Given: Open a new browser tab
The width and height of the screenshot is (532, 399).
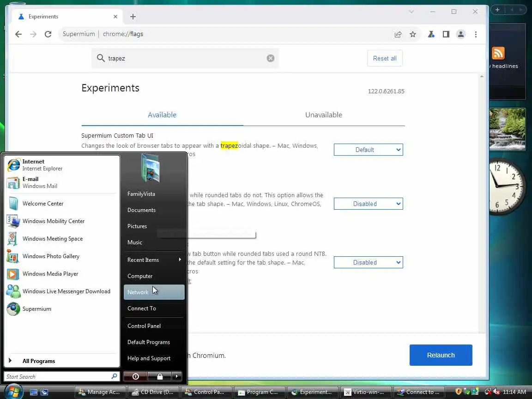Looking at the screenshot, I should coord(133,17).
